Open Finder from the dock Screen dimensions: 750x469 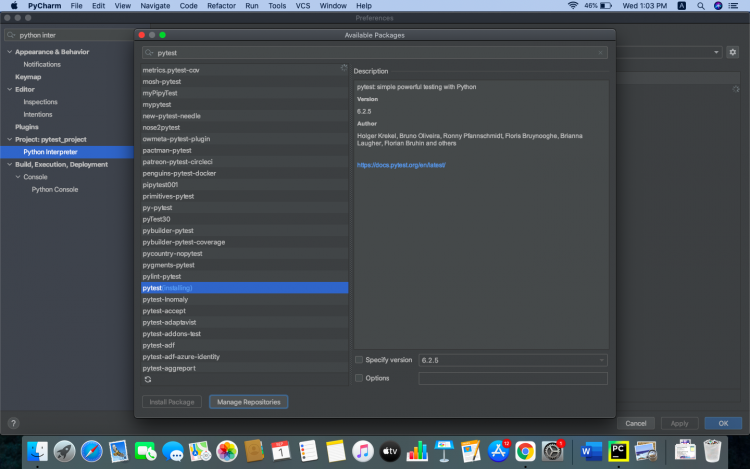[x=37, y=451]
